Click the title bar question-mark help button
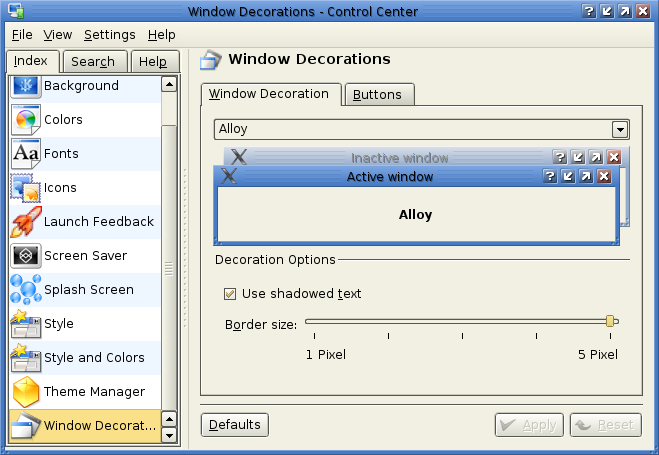 (589, 11)
